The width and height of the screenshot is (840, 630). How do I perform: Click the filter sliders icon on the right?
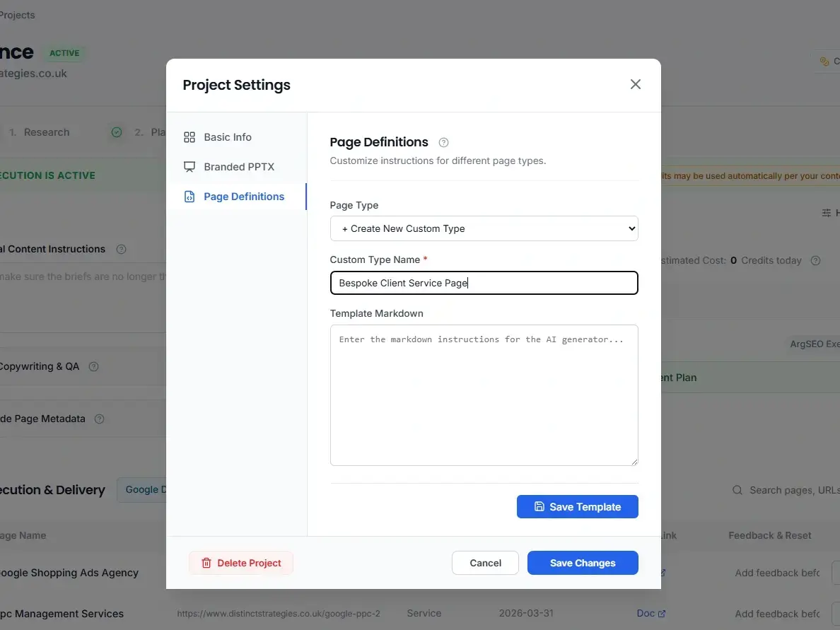826,213
